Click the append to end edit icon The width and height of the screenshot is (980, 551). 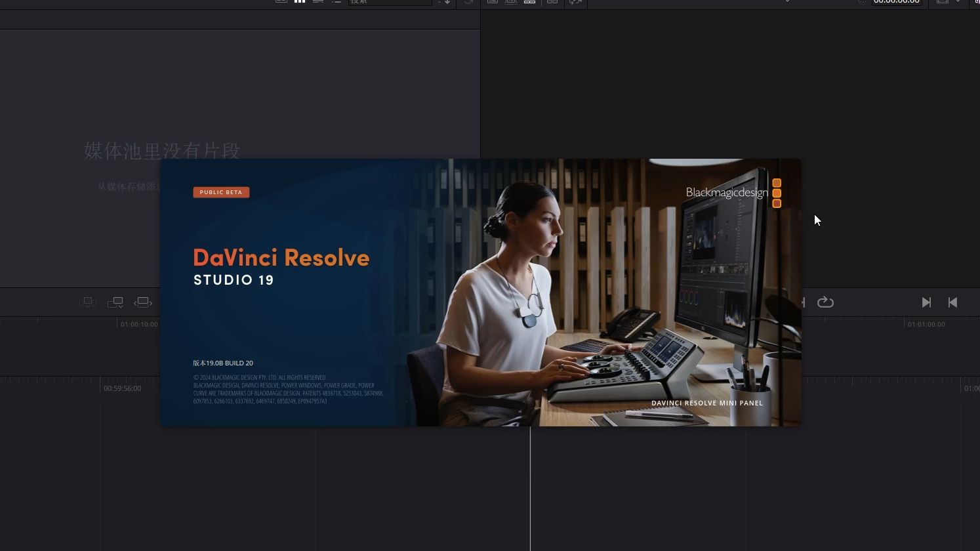tap(115, 302)
